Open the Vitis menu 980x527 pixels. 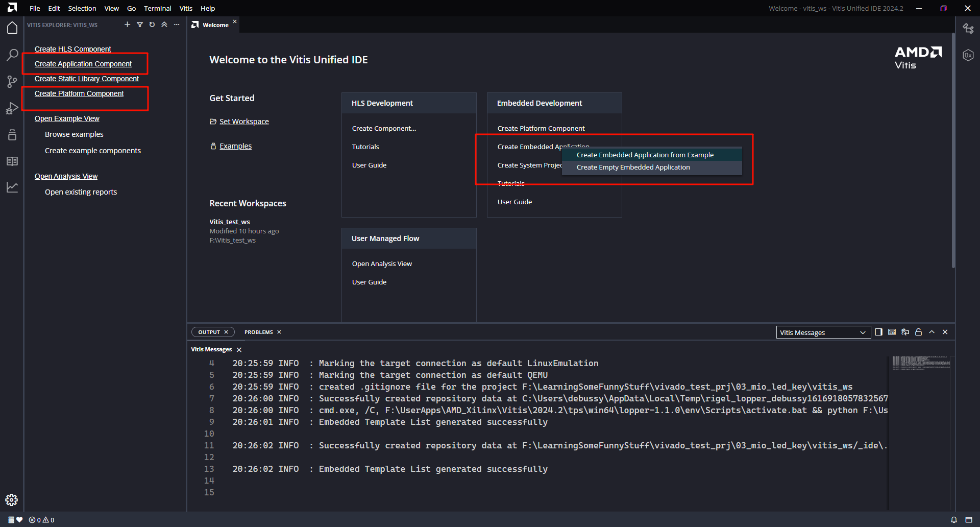pyautogui.click(x=186, y=8)
